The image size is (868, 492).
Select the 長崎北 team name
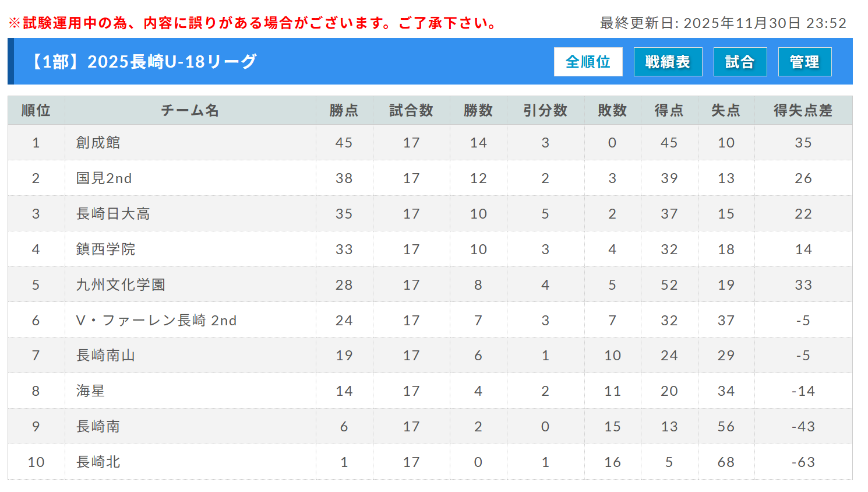[x=98, y=462]
